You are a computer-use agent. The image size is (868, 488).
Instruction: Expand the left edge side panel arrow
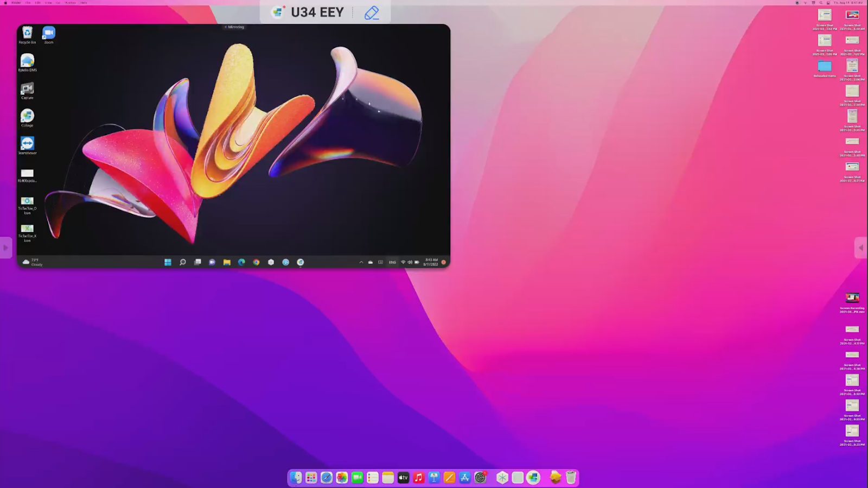coord(5,248)
